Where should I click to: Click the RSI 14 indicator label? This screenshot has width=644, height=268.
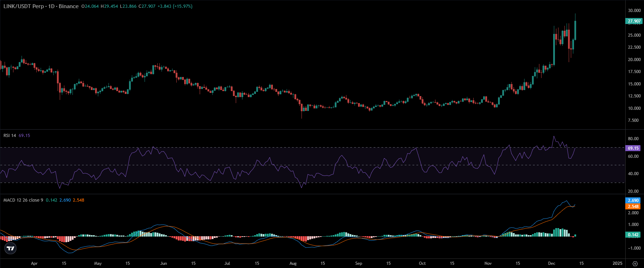tap(10, 136)
